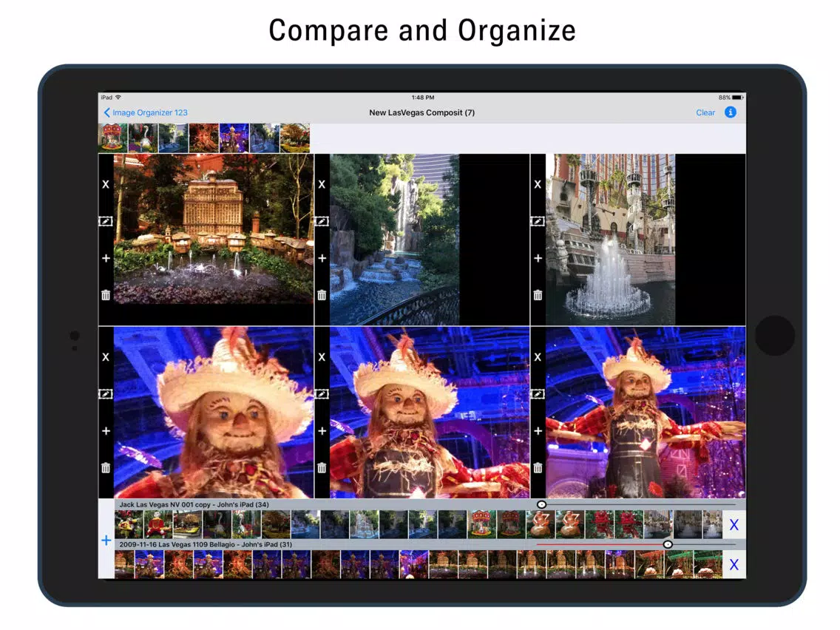Click the New LasVegas Composit (7) title
Screen dimensions: 840x630
pos(421,112)
